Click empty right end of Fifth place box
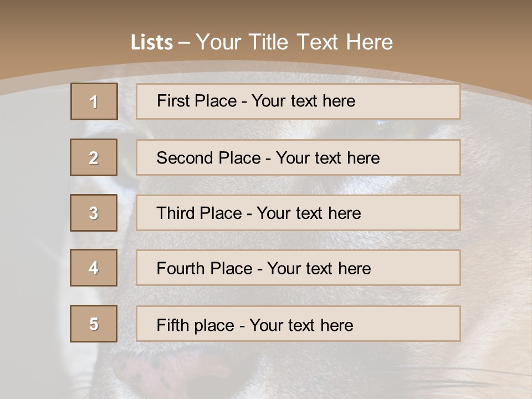532x399 pixels. pyautogui.click(x=421, y=324)
